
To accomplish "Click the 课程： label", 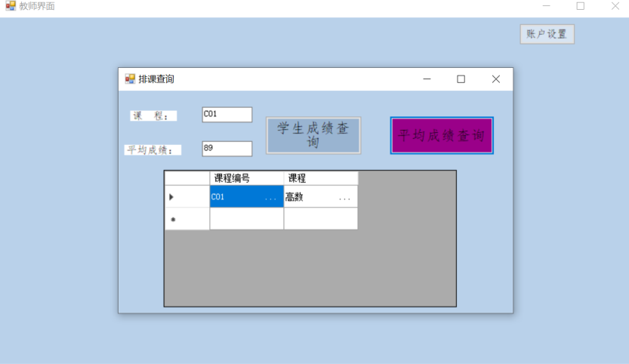I will [x=153, y=116].
